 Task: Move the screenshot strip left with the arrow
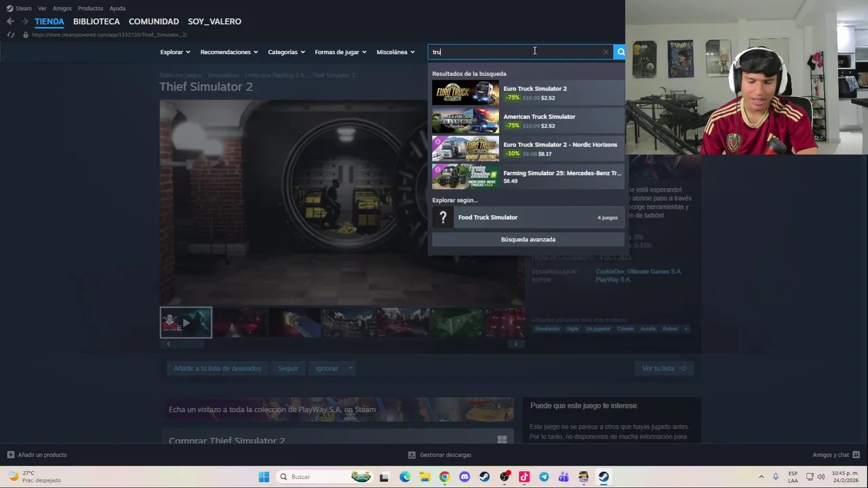tap(168, 344)
